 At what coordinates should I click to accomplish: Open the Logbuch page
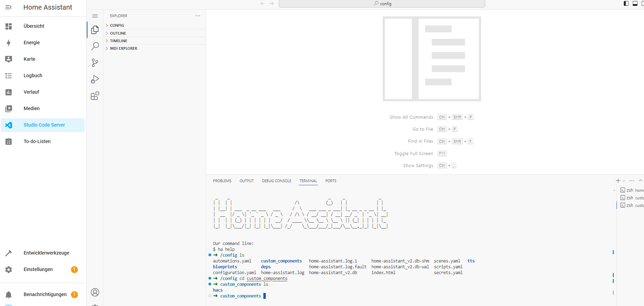43,75
